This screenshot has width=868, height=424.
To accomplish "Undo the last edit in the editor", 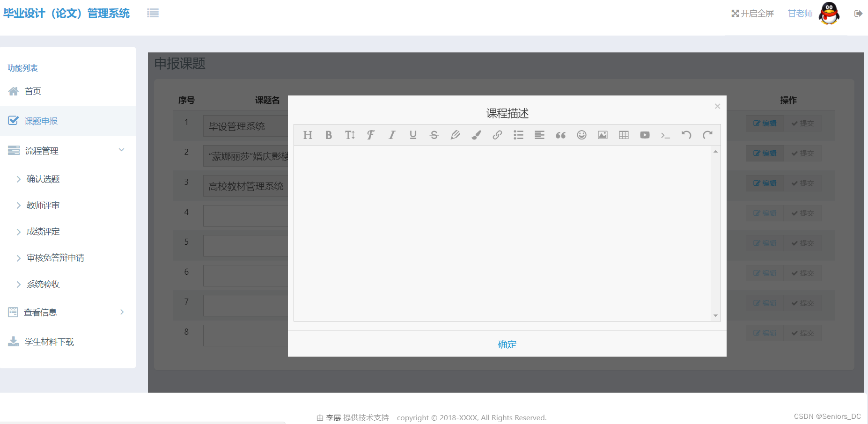I will point(686,135).
